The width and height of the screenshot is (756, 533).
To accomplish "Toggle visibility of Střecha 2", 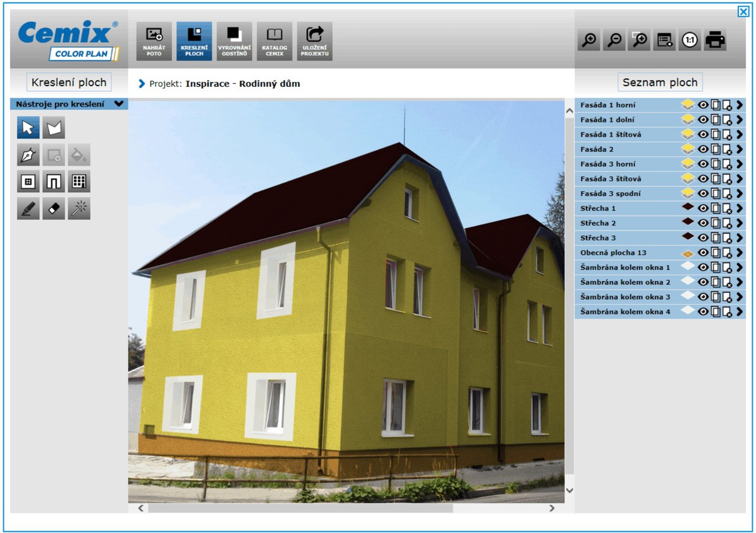I will [x=703, y=223].
